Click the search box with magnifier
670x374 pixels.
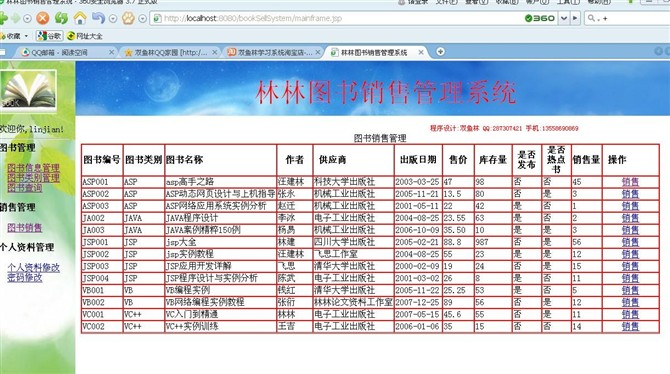(627, 18)
